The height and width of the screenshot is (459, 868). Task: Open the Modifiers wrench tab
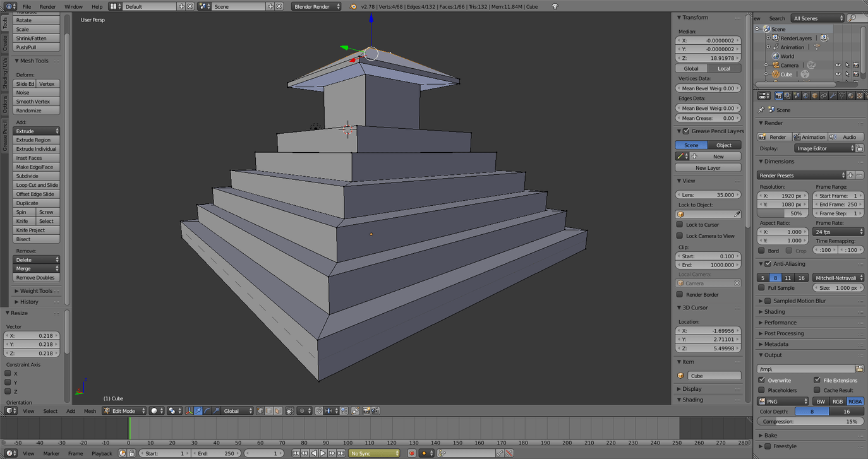(x=833, y=96)
